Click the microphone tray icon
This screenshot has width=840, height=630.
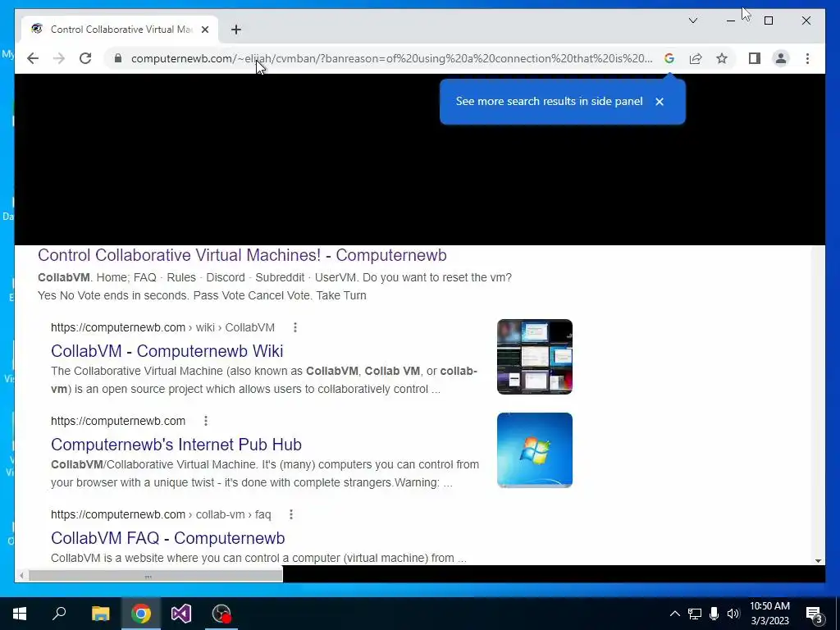(714, 614)
